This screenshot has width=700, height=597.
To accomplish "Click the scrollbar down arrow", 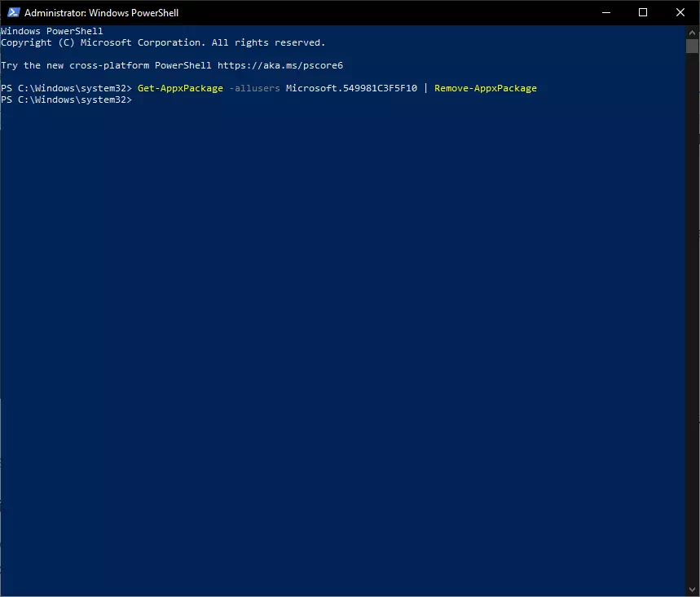I will pos(693,590).
